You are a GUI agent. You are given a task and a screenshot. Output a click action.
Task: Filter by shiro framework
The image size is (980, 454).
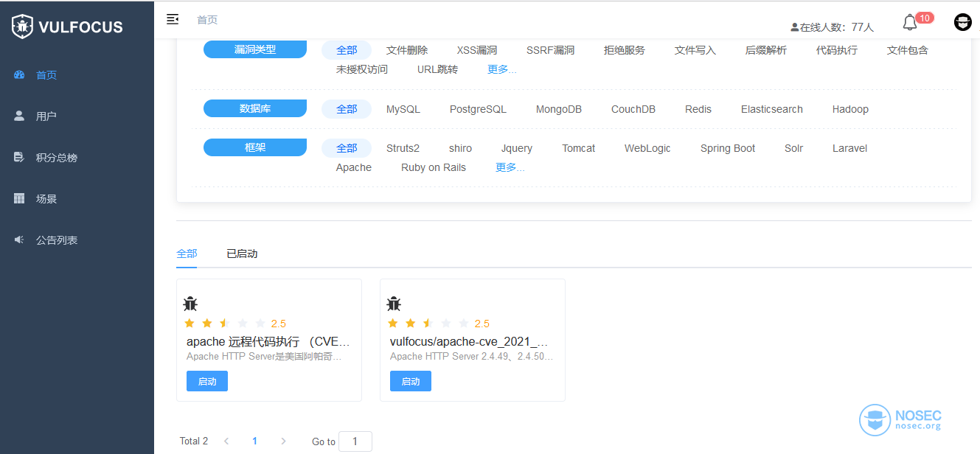coord(460,148)
